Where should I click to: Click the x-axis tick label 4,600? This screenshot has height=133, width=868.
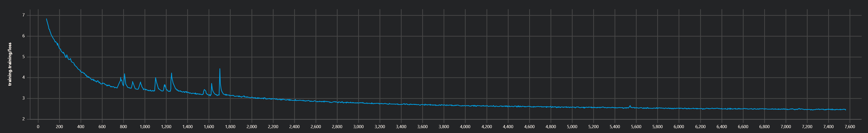point(529,127)
